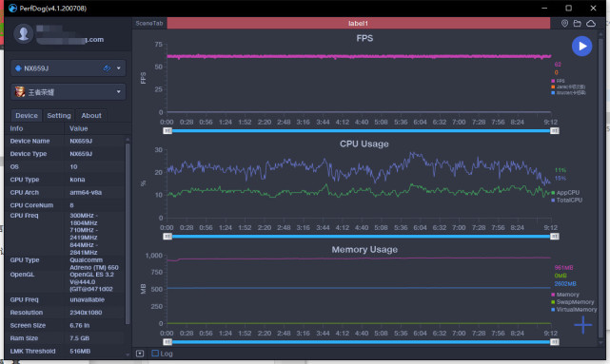This screenshot has width=610, height=364.
Task: Click the Info column header
Action: (16, 128)
